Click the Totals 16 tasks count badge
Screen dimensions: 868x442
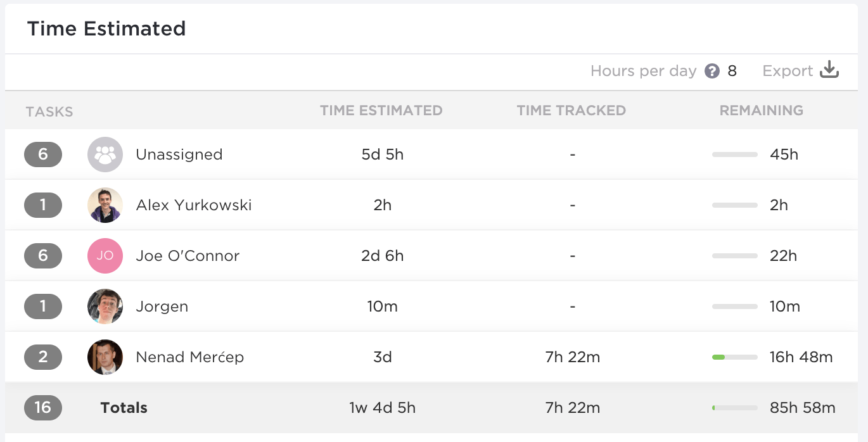[43, 407]
